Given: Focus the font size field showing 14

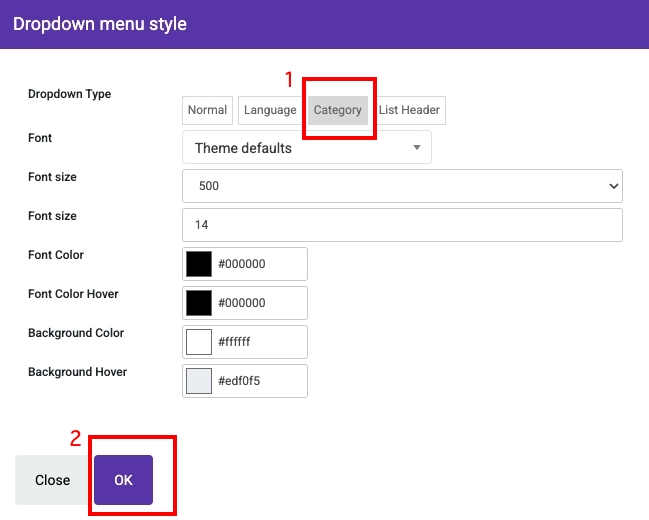Looking at the screenshot, I should click(402, 225).
